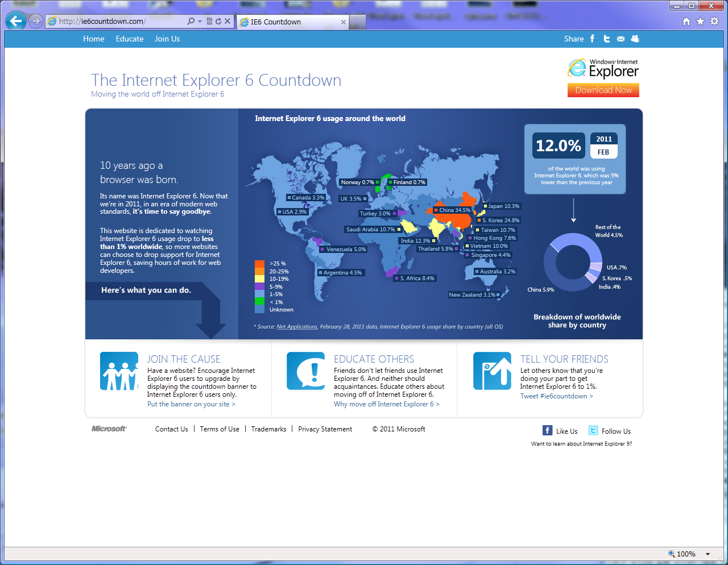Open the Tools gear icon
Image resolution: width=728 pixels, height=565 pixels.
[714, 21]
